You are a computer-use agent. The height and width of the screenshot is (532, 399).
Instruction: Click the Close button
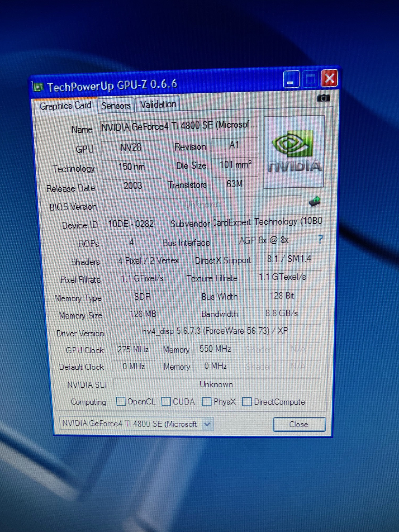click(x=299, y=424)
